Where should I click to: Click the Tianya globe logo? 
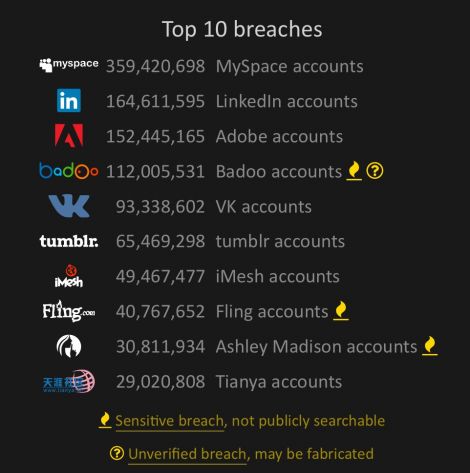(69, 381)
